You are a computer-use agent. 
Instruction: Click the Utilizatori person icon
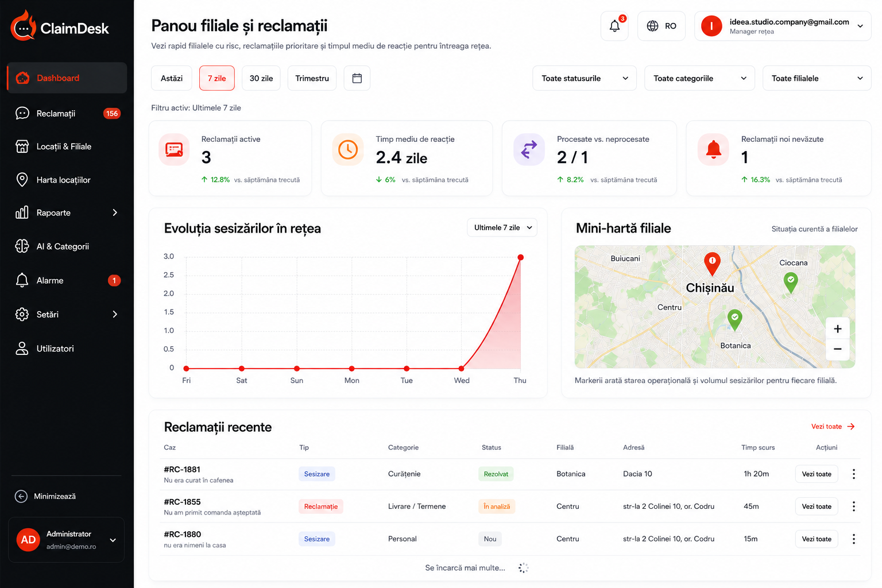coord(22,348)
